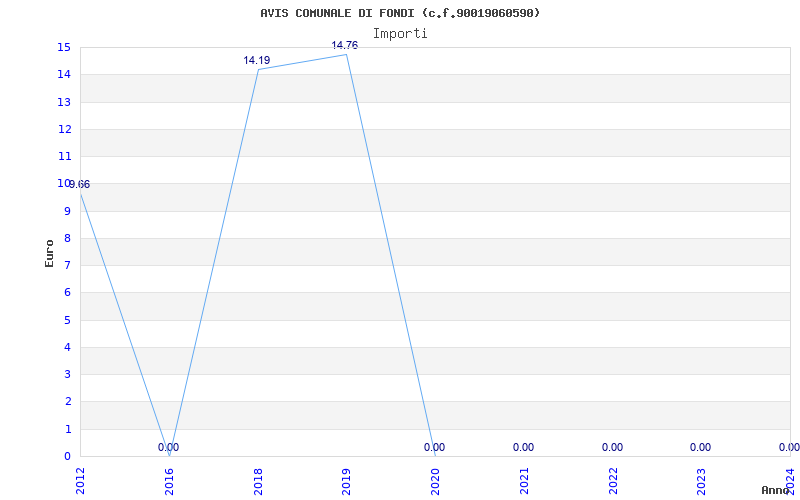Click the 6 tick on Euro axis
The image size is (800, 500).
(x=67, y=292)
